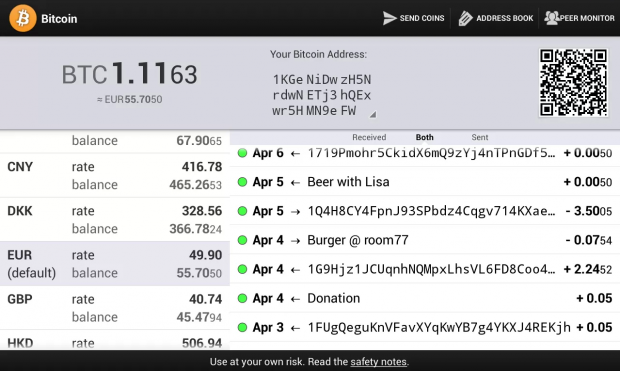Open the 'Burger @ room77' transaction
The image size is (620, 371).
click(x=425, y=240)
